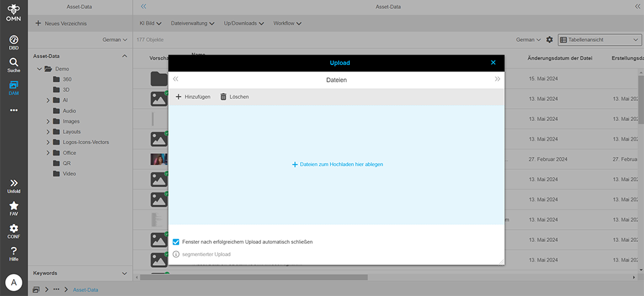644x296 pixels.
Task: Select the 360 folder icon
Action: pos(56,79)
